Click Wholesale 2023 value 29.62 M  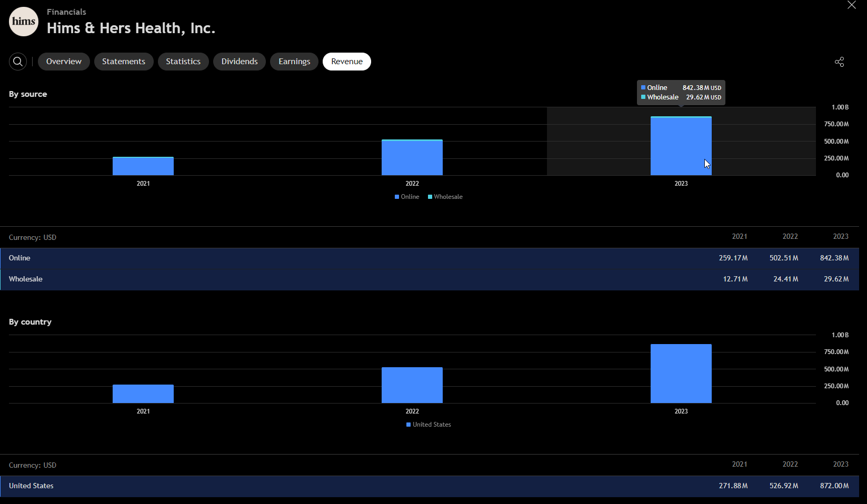coord(836,279)
